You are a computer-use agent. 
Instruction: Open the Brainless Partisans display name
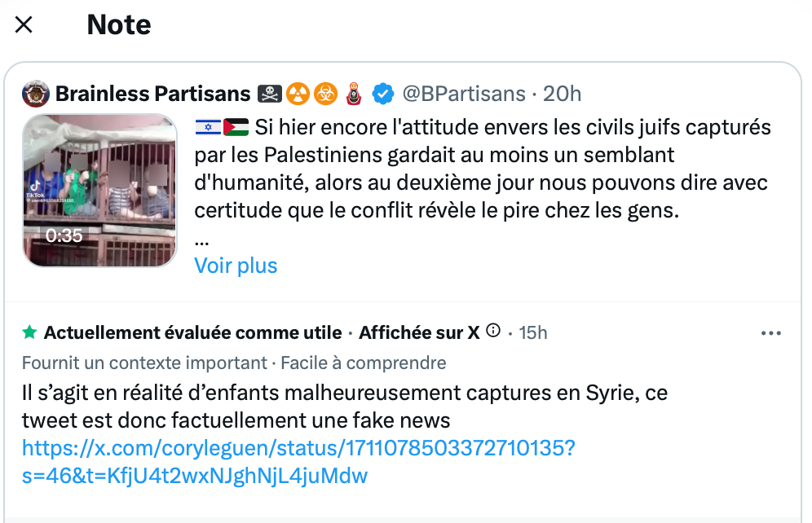[152, 94]
